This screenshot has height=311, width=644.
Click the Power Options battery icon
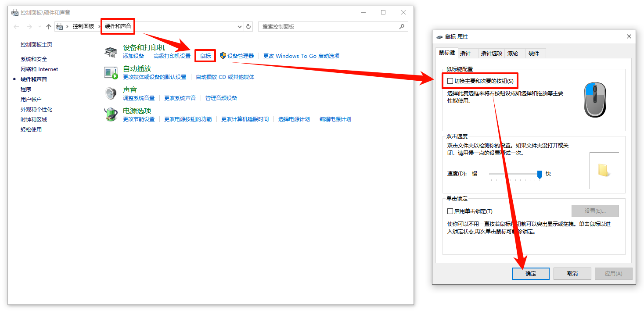click(111, 114)
